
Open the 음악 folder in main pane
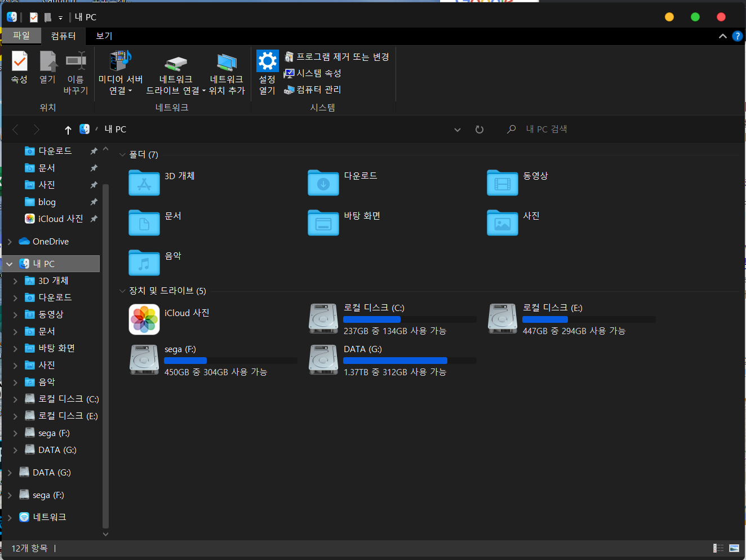(x=144, y=263)
